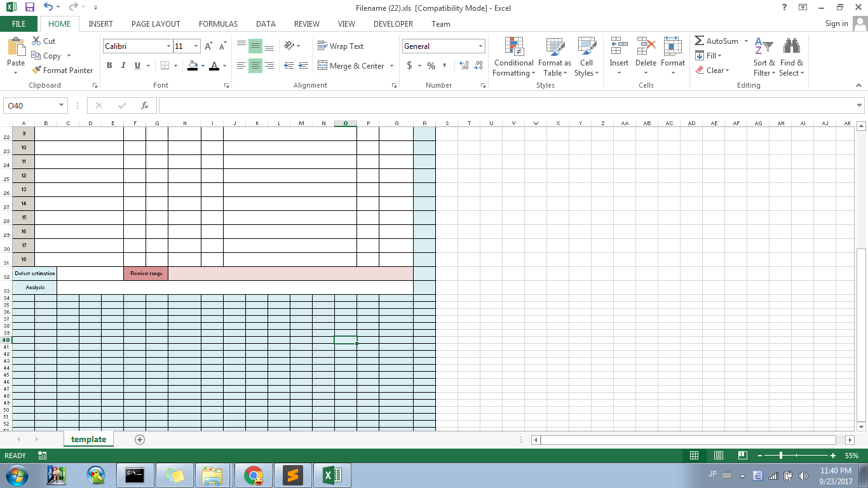The image size is (868, 488).
Task: Zoom in using the plus control
Action: pos(833,456)
